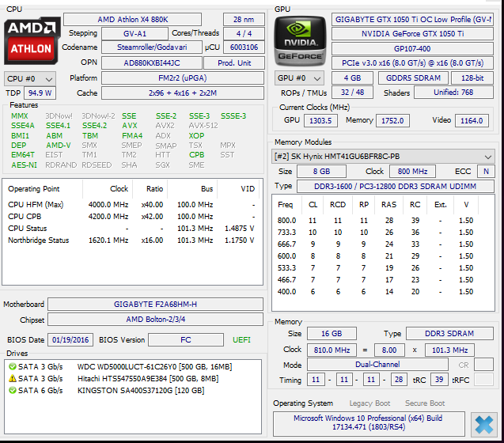Click the 6003106 microcode field
This screenshot has height=443, width=504.
pos(244,47)
